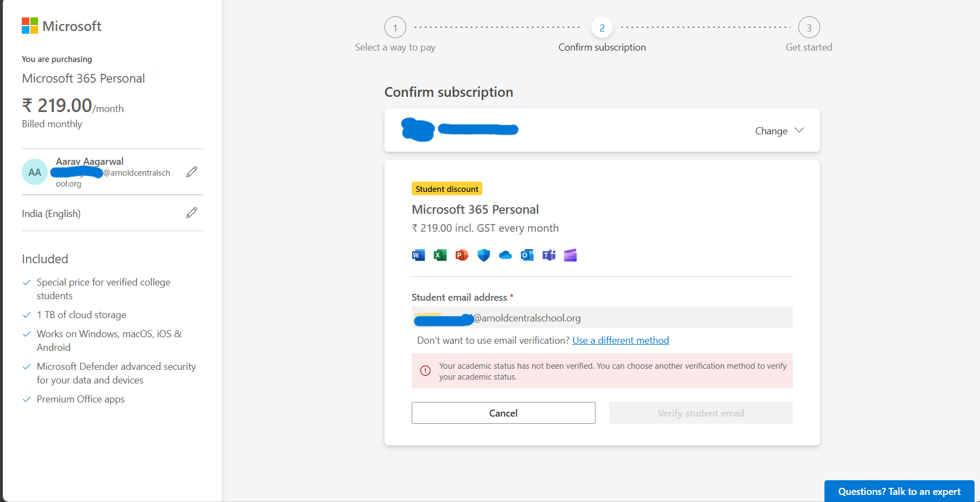The image size is (980, 502).
Task: Click the Word app icon
Action: 418,255
